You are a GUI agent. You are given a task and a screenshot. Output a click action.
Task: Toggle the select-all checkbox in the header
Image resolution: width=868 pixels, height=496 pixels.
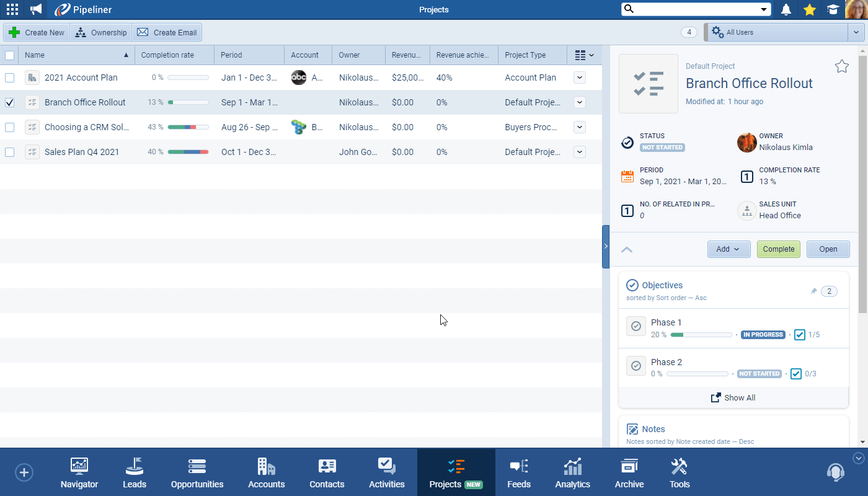[x=9, y=55]
